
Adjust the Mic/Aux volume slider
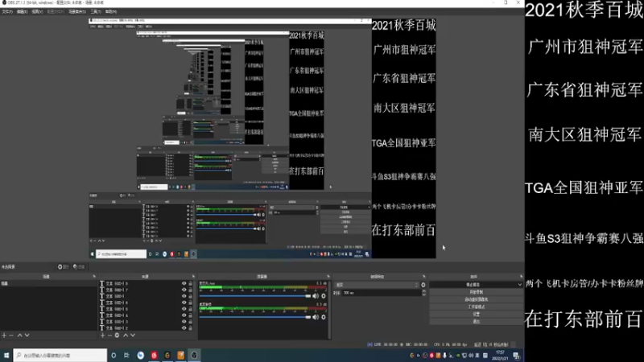pyautogui.click(x=254, y=295)
